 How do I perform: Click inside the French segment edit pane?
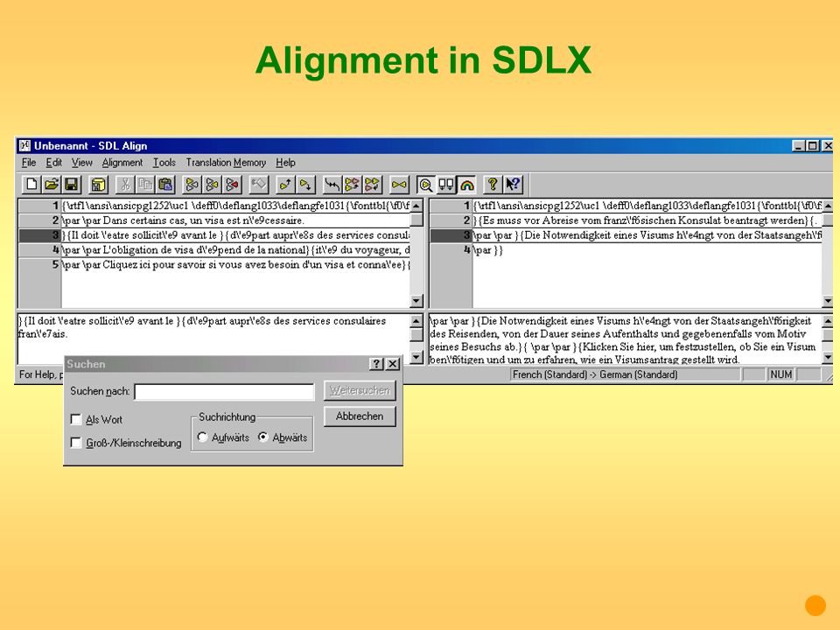pyautogui.click(x=214, y=339)
